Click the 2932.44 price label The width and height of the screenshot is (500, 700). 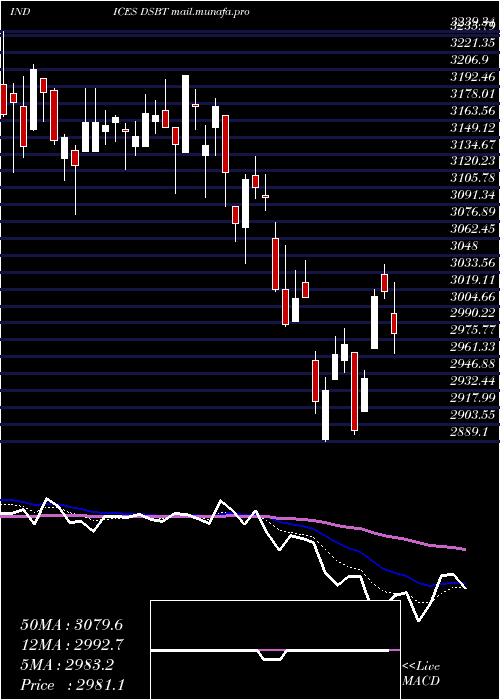473,381
